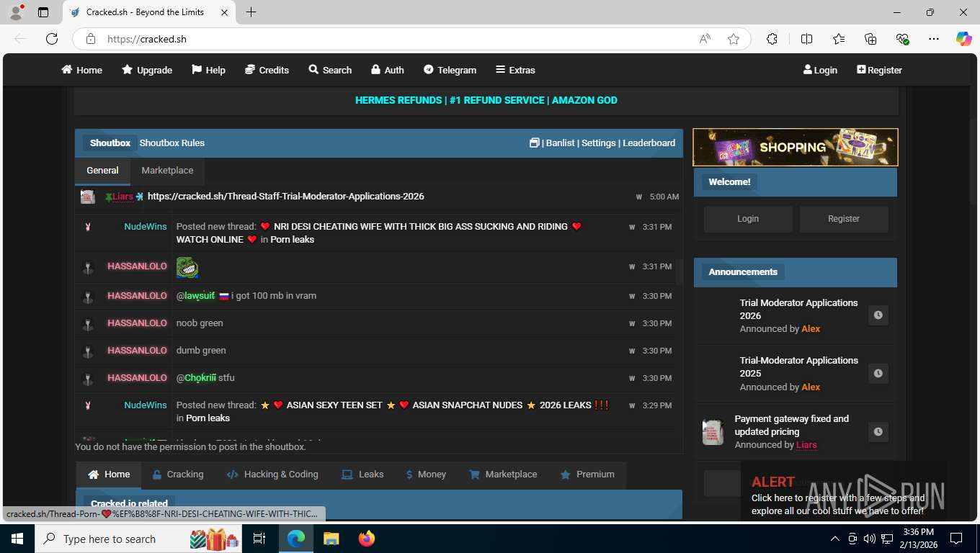Select the Premium category tab

[587, 475]
